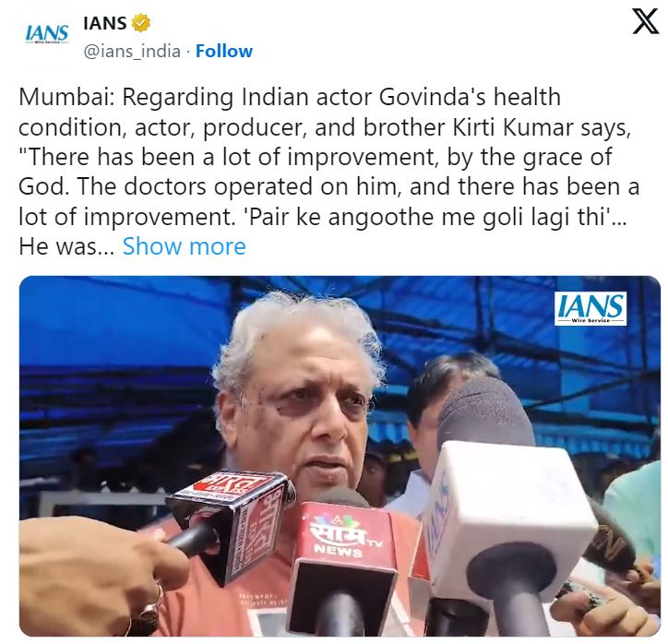Expand tweet with Show more
Screen dimensions: 668x644
click(184, 246)
